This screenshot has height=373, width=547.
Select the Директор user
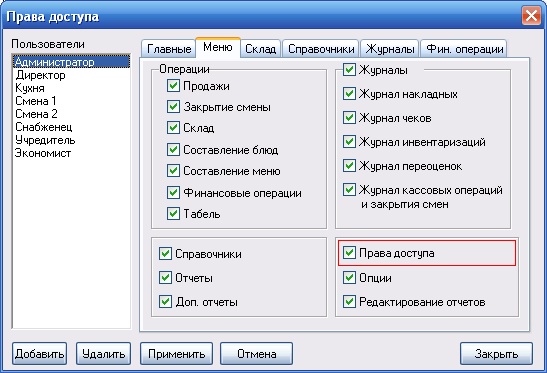pos(40,75)
